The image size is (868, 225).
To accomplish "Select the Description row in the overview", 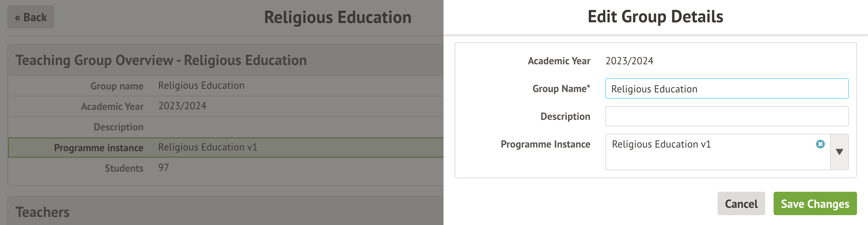I will (x=225, y=127).
